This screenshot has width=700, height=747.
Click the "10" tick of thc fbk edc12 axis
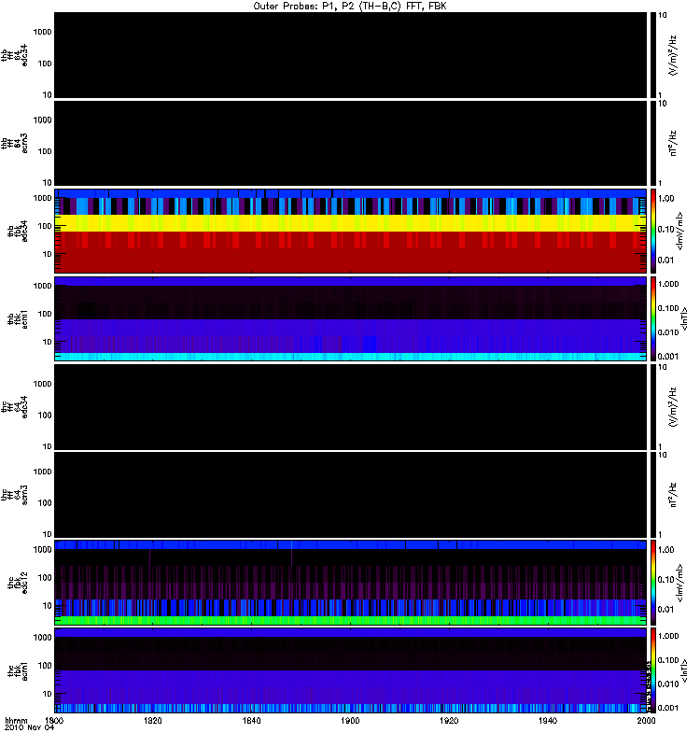point(48,606)
